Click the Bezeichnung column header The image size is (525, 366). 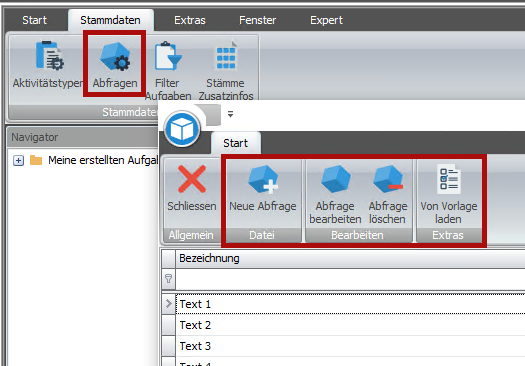(350, 258)
